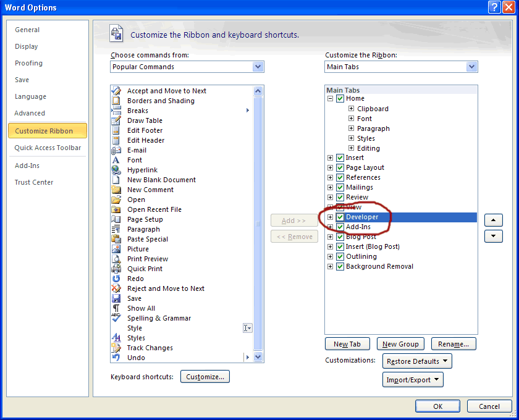Open the Import/Export menu button
The height and width of the screenshot is (420, 519).
413,379
